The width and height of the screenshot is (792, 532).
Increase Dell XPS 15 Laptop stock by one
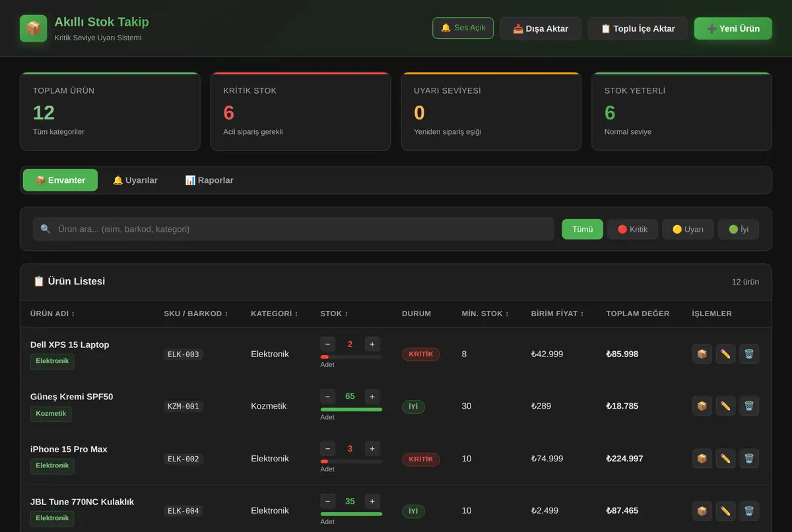(372, 344)
